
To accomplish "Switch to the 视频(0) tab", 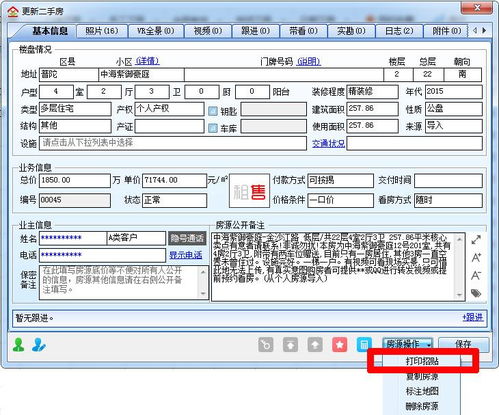I will pyautogui.click(x=208, y=31).
